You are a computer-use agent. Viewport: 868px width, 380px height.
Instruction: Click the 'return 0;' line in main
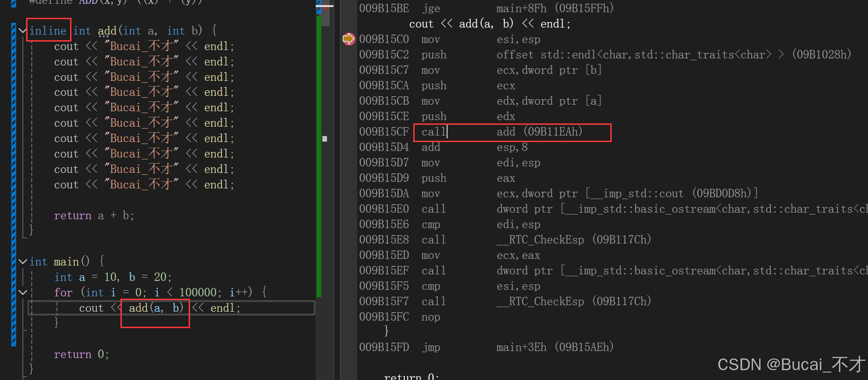point(81,354)
